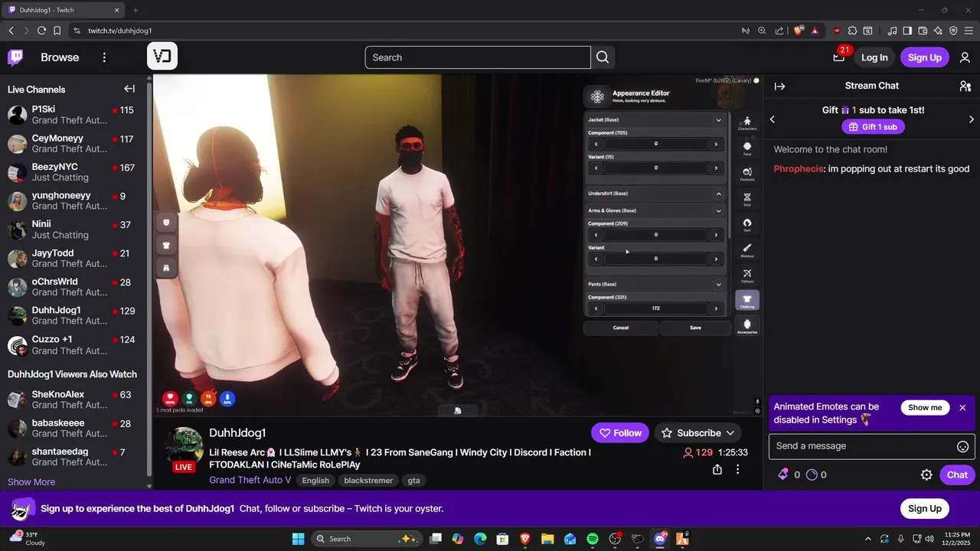Bookmark this page in the address bar

point(57,31)
